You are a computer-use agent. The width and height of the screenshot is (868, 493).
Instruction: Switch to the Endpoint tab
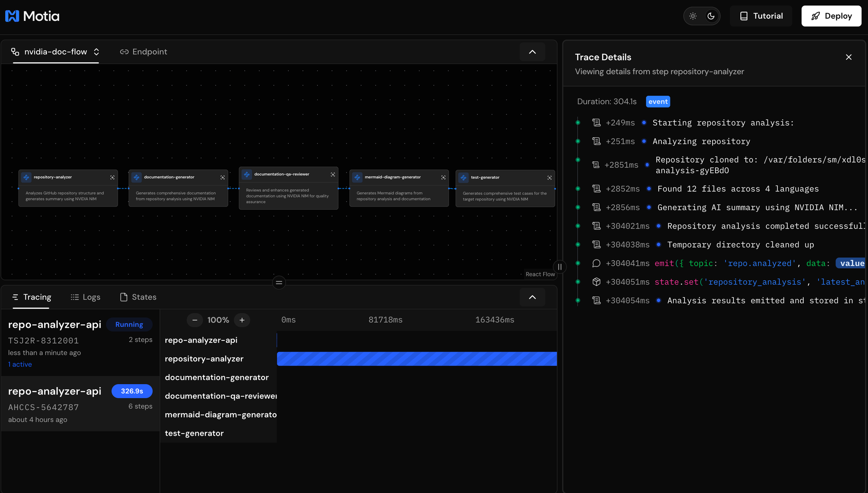[x=143, y=52]
